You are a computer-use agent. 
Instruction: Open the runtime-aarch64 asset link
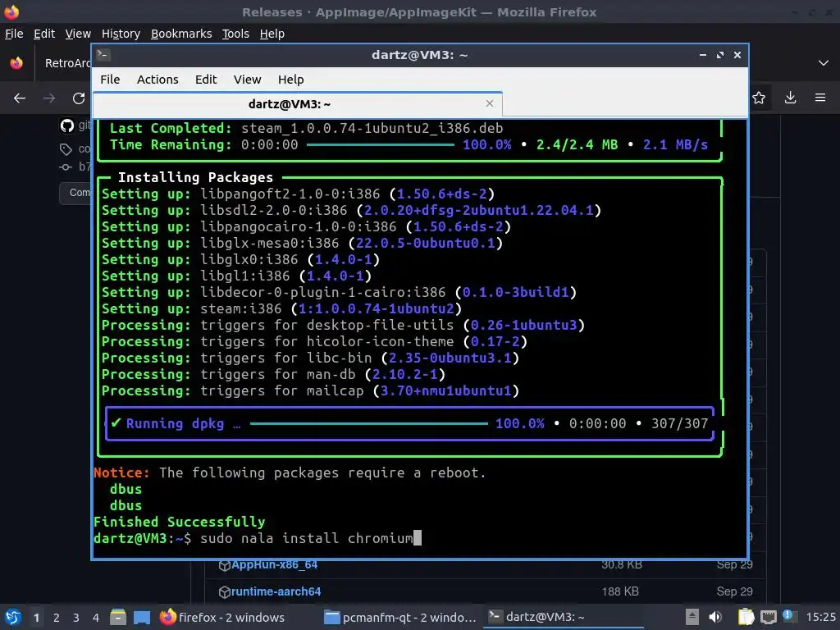tap(276, 591)
